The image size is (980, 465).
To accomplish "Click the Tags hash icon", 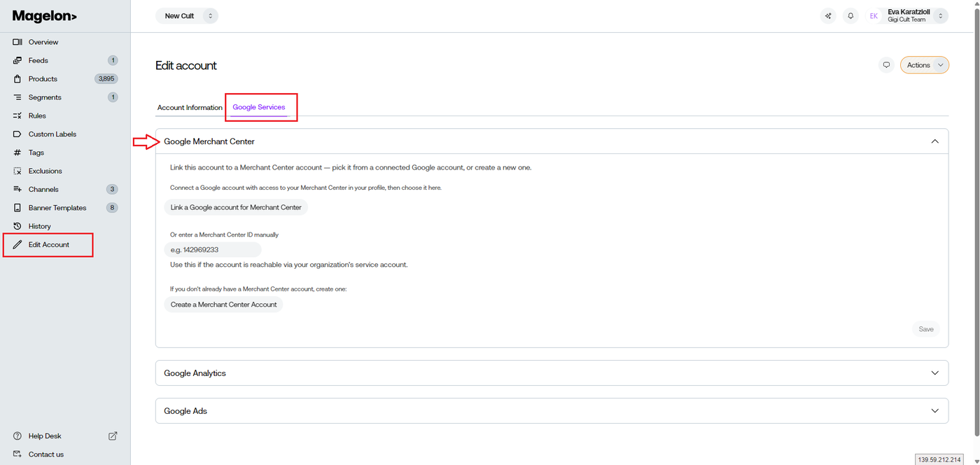I will coord(17,153).
